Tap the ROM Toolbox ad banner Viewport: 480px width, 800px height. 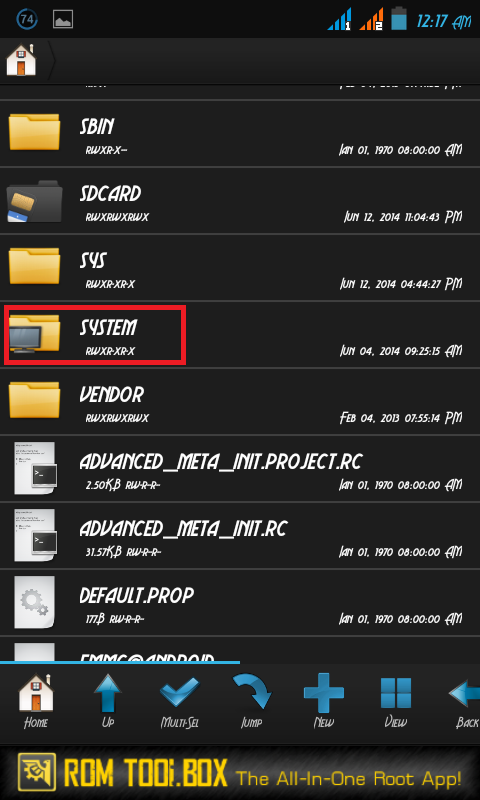[240, 772]
